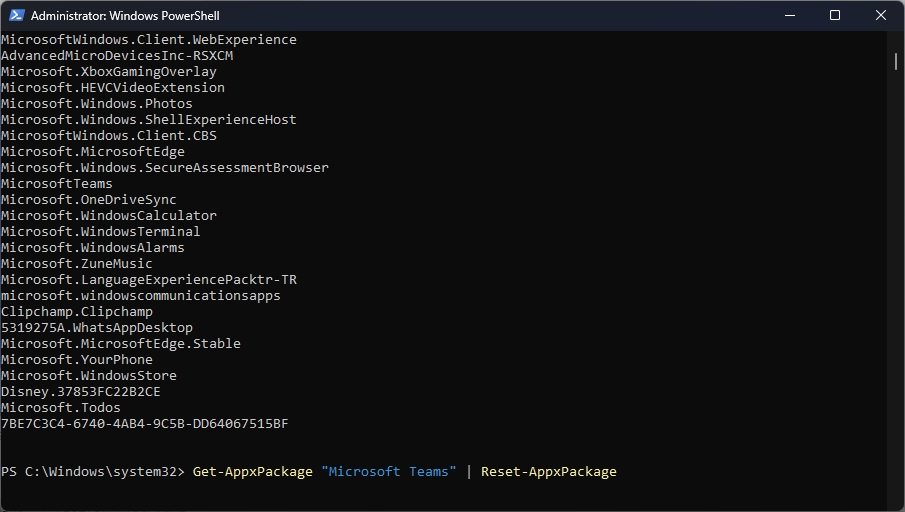Screen dimensions: 905x512
Task: Click the 'Microsoft.Windows.Photos' line
Action: coord(97,104)
